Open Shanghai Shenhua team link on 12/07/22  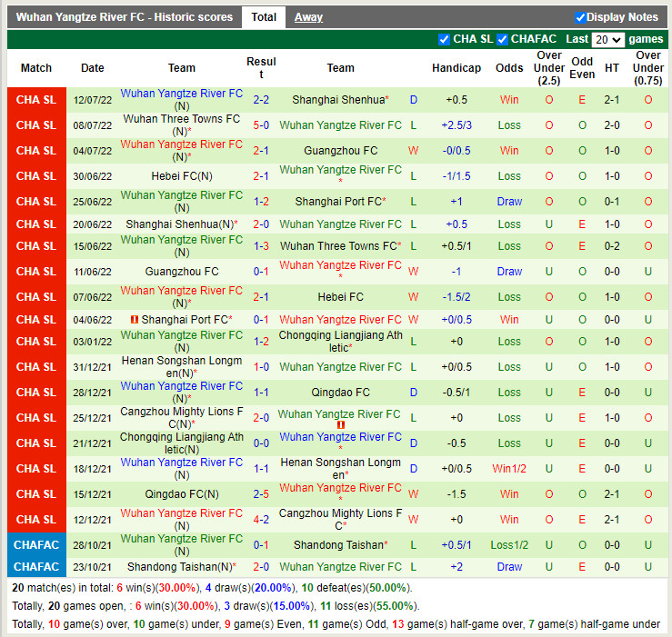click(337, 100)
